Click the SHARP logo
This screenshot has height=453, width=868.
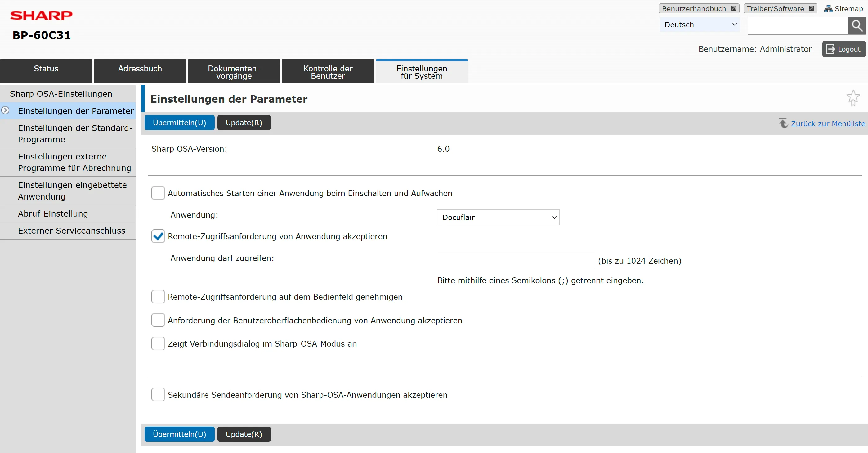(41, 15)
